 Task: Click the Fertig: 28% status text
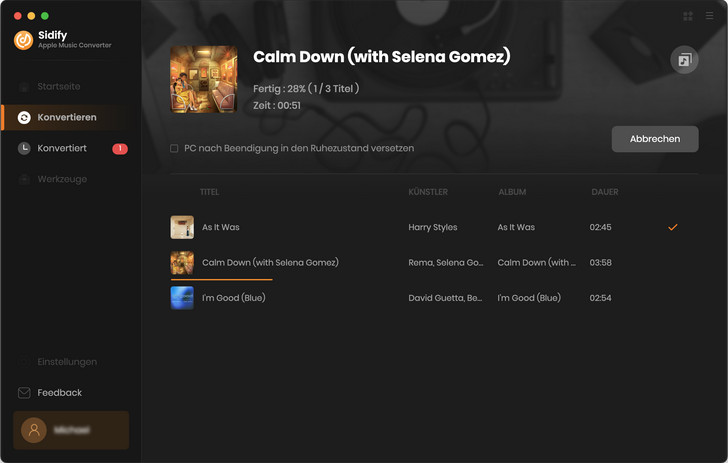click(x=306, y=88)
